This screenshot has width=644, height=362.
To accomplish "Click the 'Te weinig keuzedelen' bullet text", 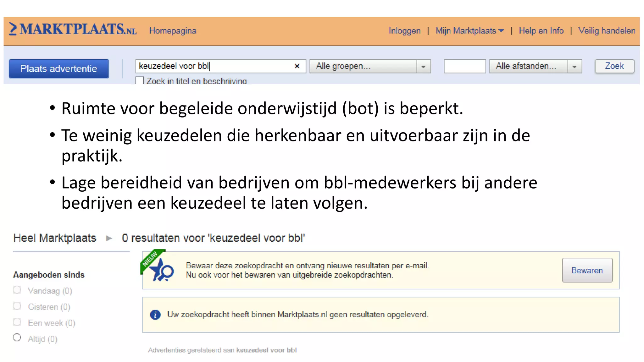I will (296, 145).
